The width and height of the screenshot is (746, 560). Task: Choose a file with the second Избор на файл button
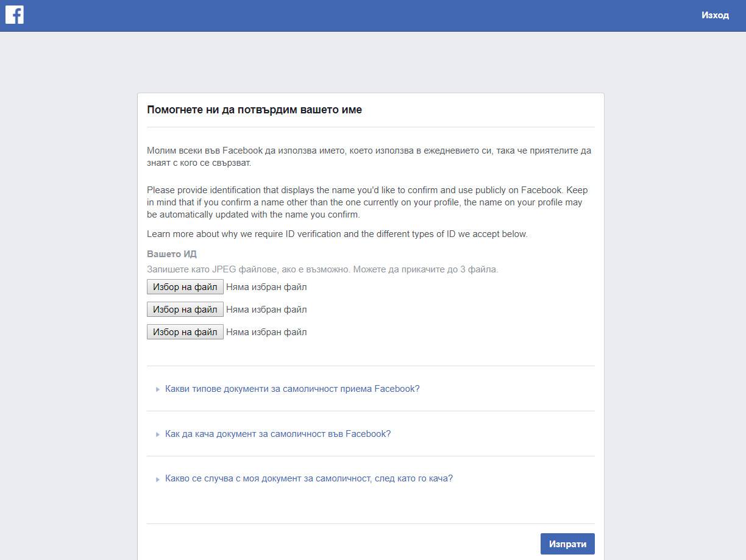click(x=185, y=310)
